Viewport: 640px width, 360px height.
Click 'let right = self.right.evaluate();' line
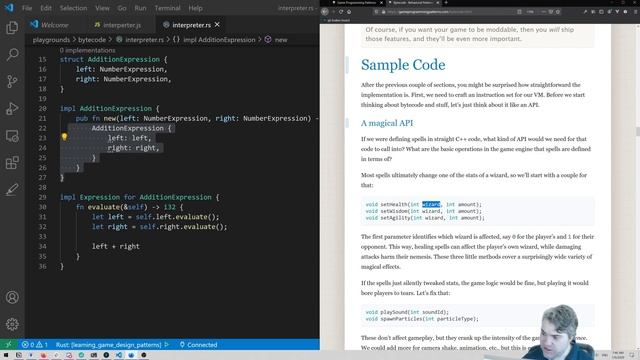pos(159,227)
